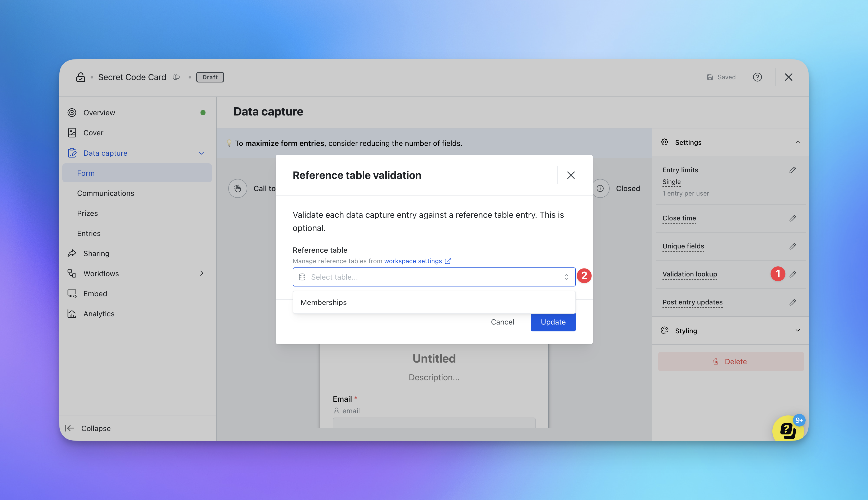Open the workspace settings link
This screenshot has height=500, width=868.
click(413, 261)
